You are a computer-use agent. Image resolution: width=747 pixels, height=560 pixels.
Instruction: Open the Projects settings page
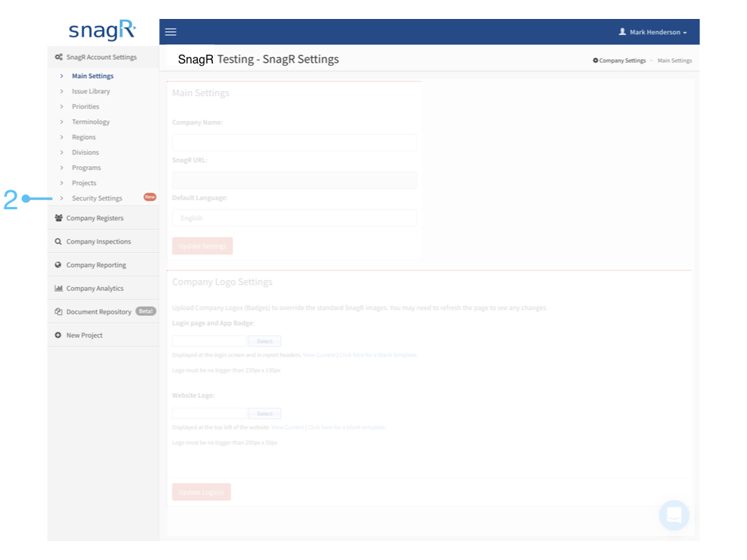click(84, 182)
